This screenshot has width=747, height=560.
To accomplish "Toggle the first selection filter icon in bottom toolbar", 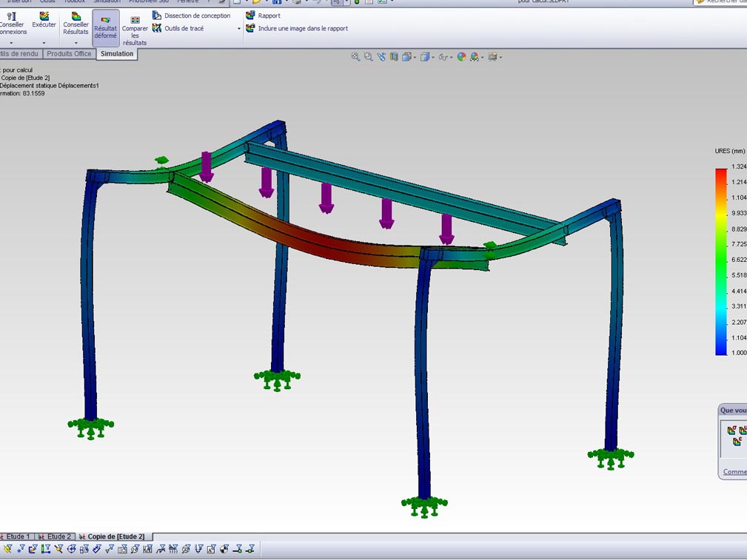I will tap(8, 549).
